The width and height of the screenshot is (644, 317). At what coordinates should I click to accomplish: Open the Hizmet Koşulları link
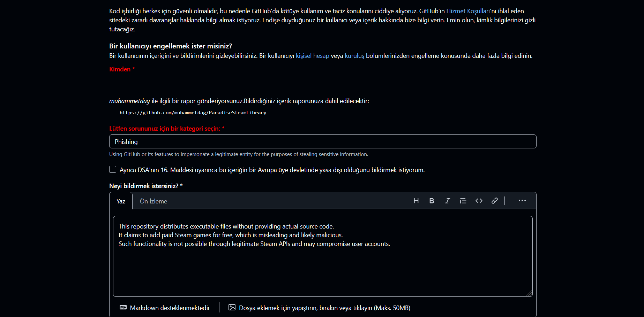pyautogui.click(x=468, y=11)
